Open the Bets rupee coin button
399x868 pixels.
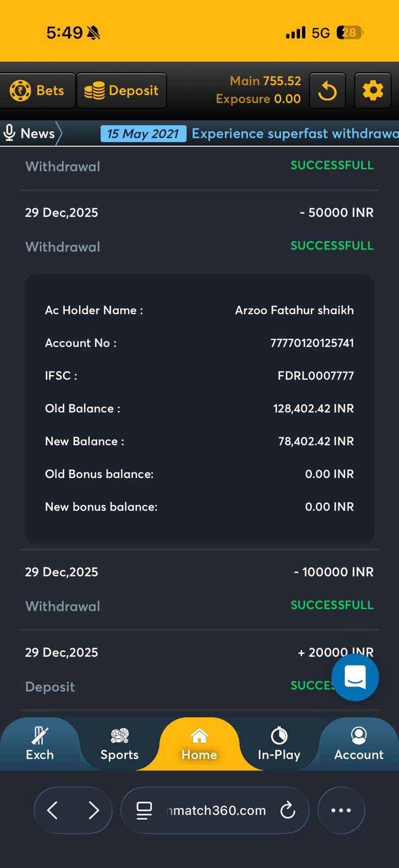click(37, 91)
